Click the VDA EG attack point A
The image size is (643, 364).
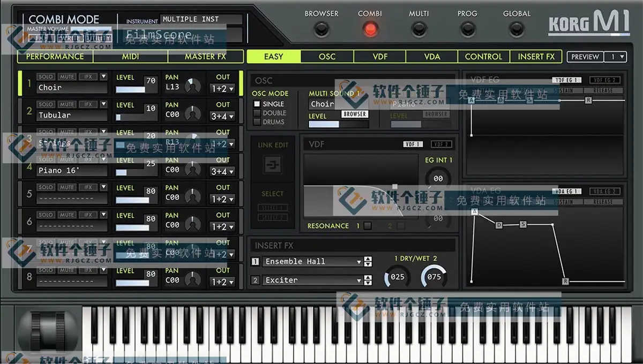coord(475,212)
